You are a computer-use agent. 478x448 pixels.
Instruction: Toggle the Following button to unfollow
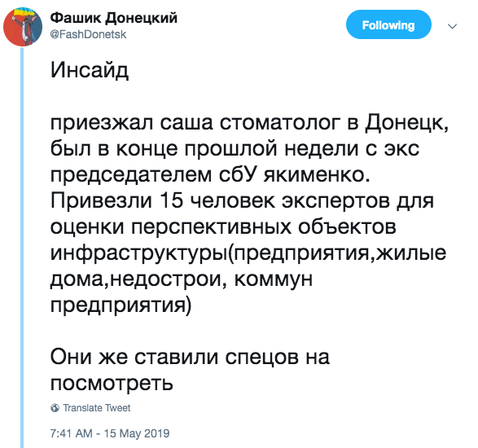click(388, 24)
